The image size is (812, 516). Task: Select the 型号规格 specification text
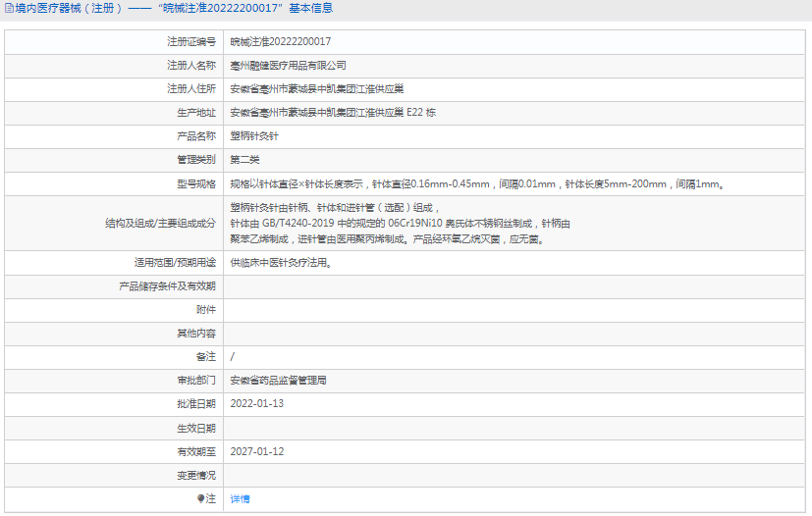tap(477, 183)
